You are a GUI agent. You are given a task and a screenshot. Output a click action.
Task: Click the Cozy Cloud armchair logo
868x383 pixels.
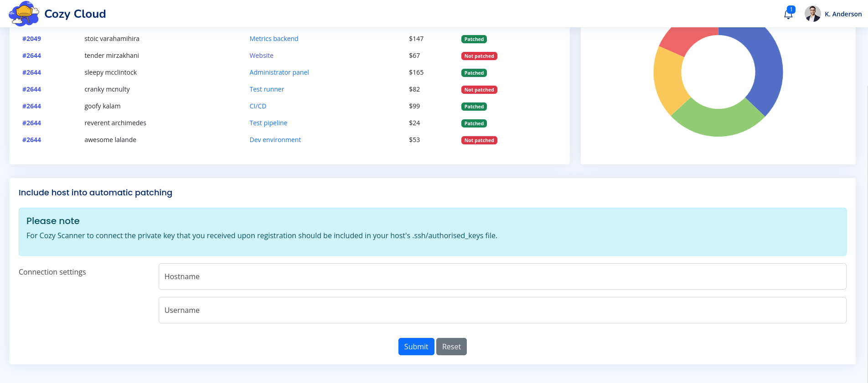tap(24, 14)
